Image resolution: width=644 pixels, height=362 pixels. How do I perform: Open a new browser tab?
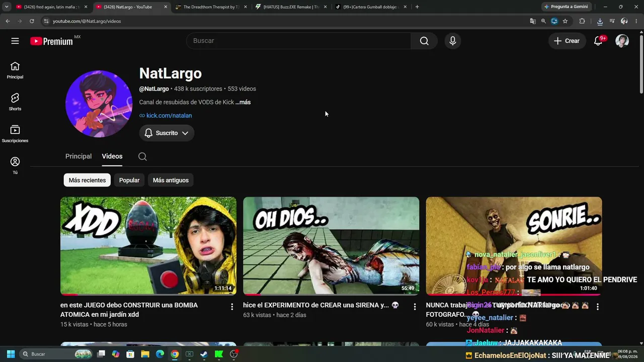click(x=417, y=7)
